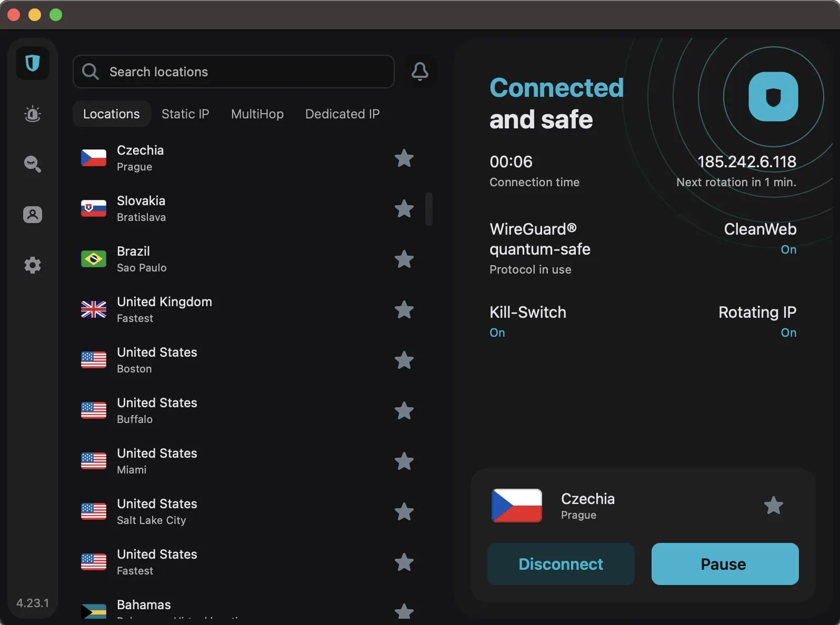
Task: Select Slovakia Bratislava location
Action: (x=247, y=208)
